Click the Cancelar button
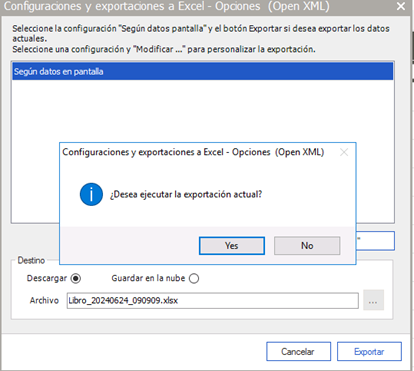The image size is (414, 371). 298,351
